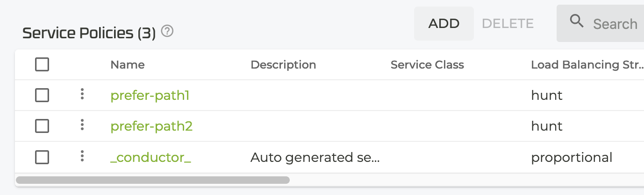Viewport: 644px width, 195px height.
Task: Sort by the Service Class column
Action: coord(427,65)
